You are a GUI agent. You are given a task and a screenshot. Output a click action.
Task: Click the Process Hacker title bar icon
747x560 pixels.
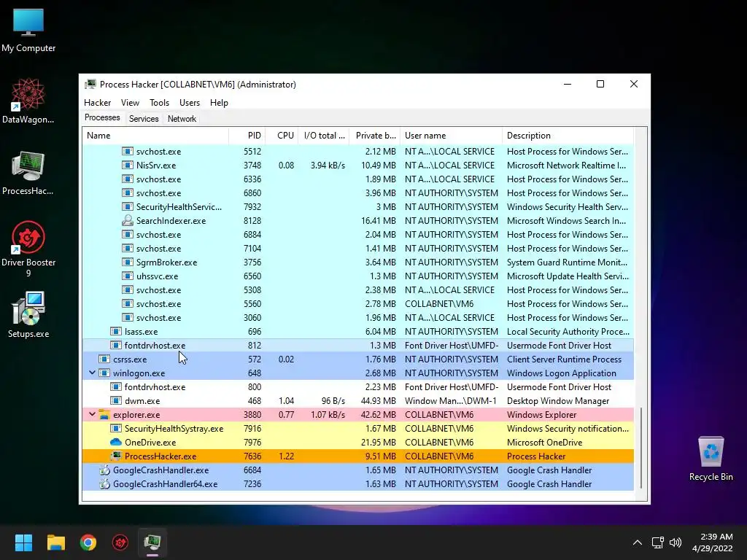tap(90, 85)
